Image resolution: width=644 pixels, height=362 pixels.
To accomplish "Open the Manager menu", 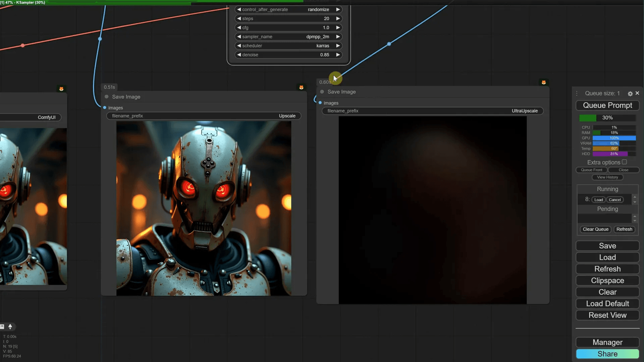I will pos(607,342).
